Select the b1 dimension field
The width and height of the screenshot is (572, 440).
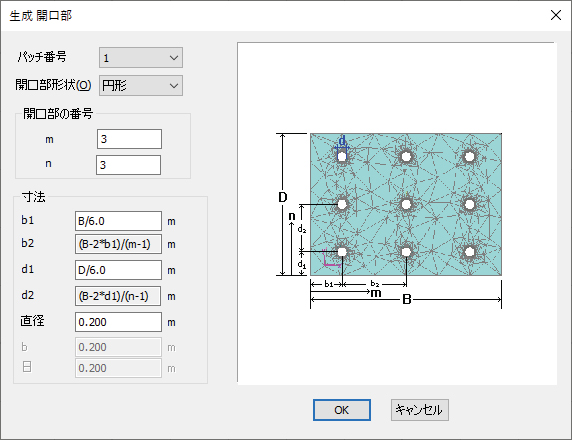(x=118, y=221)
